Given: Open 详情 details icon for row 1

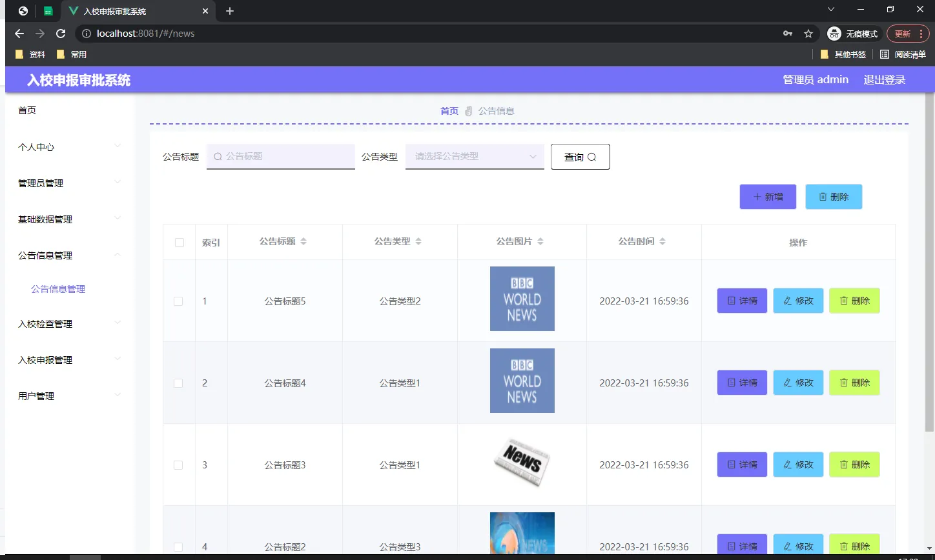Looking at the screenshot, I should click(x=732, y=301).
